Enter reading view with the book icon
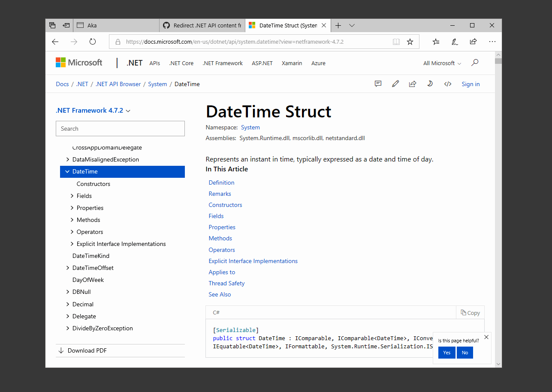 tap(396, 42)
